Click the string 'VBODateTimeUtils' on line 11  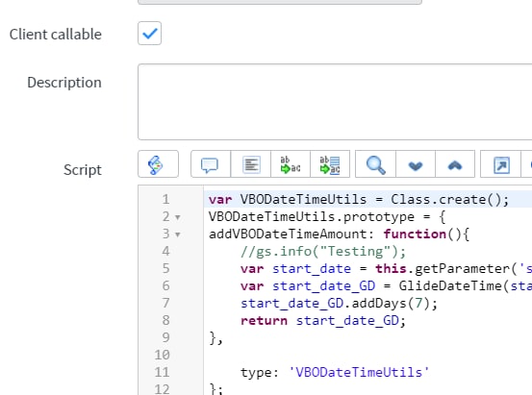[359, 372]
